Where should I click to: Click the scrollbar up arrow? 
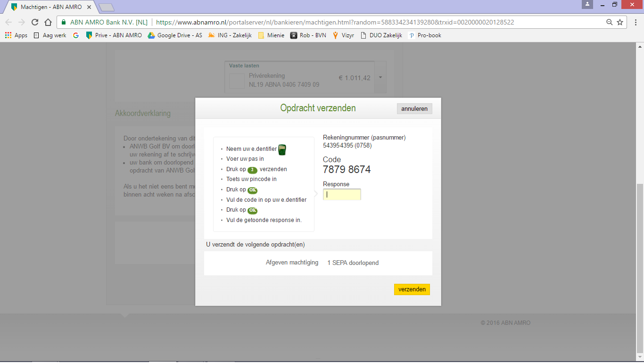(640, 46)
